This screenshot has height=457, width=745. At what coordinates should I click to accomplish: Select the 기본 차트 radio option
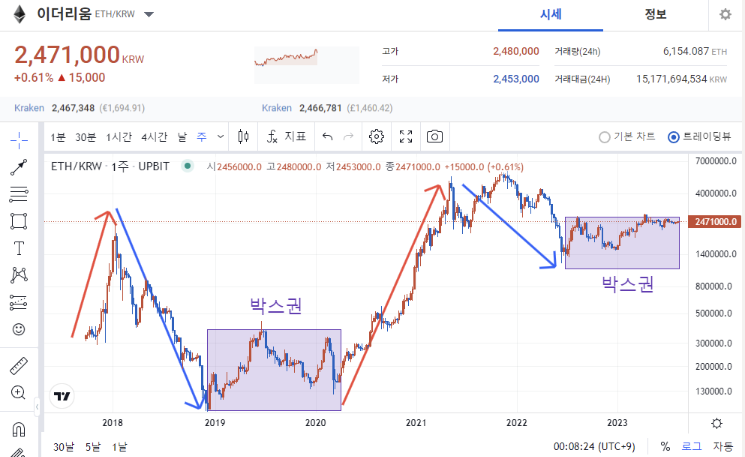pos(627,137)
